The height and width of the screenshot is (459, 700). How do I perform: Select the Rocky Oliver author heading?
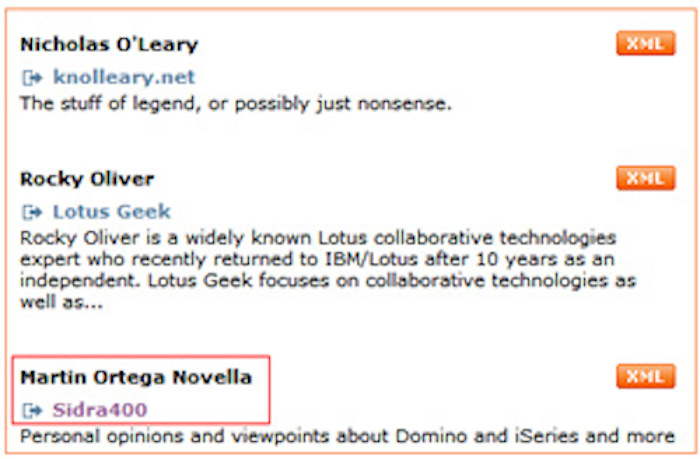pos(87,179)
